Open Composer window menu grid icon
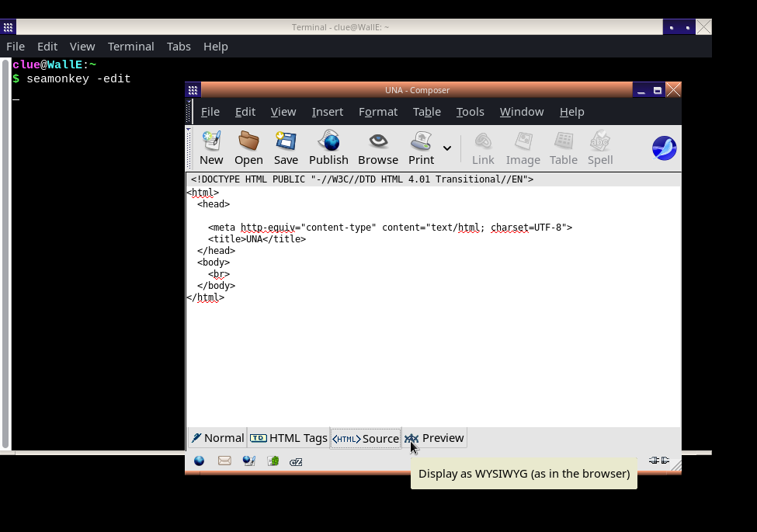757x532 pixels. click(x=193, y=90)
